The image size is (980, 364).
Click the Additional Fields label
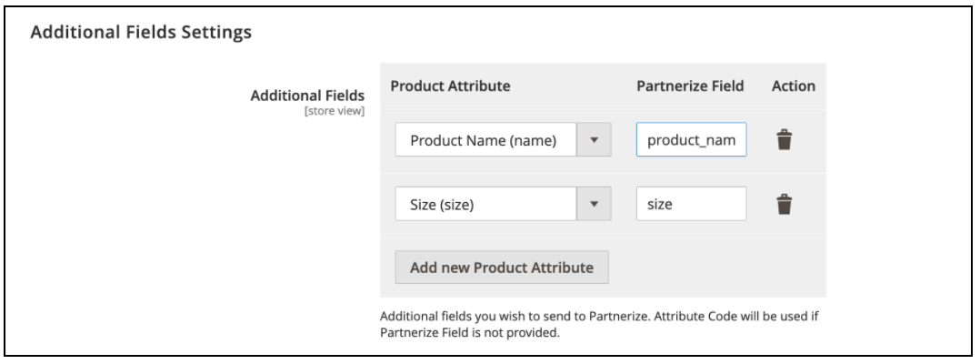[307, 96]
